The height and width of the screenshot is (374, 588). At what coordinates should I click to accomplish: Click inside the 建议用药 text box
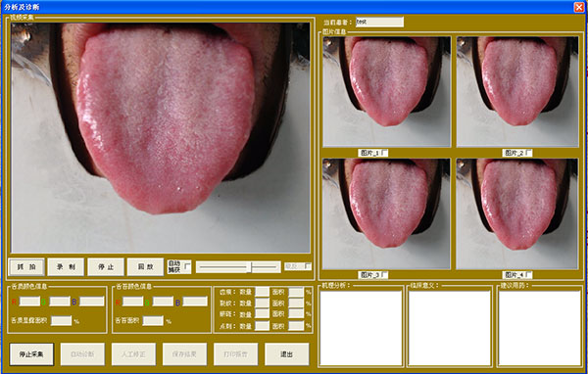(540, 328)
